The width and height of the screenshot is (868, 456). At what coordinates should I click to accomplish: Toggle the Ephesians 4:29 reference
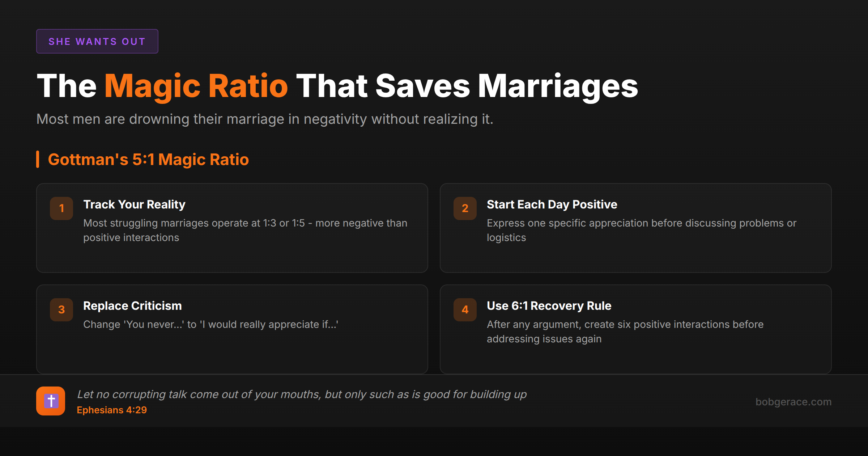coord(112,410)
